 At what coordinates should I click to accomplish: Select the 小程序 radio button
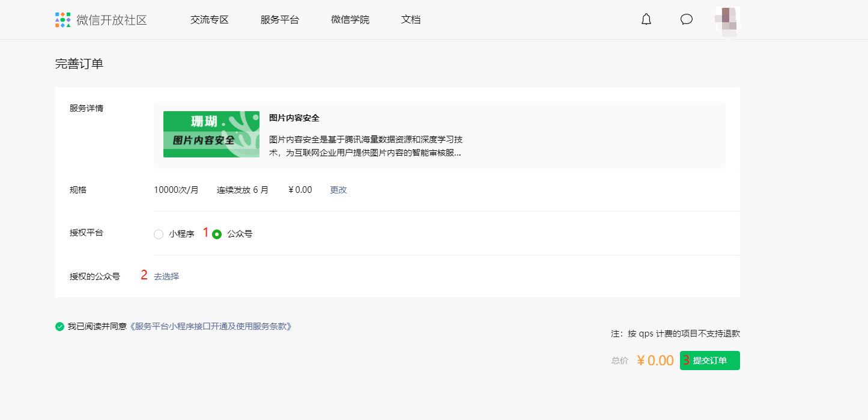159,234
